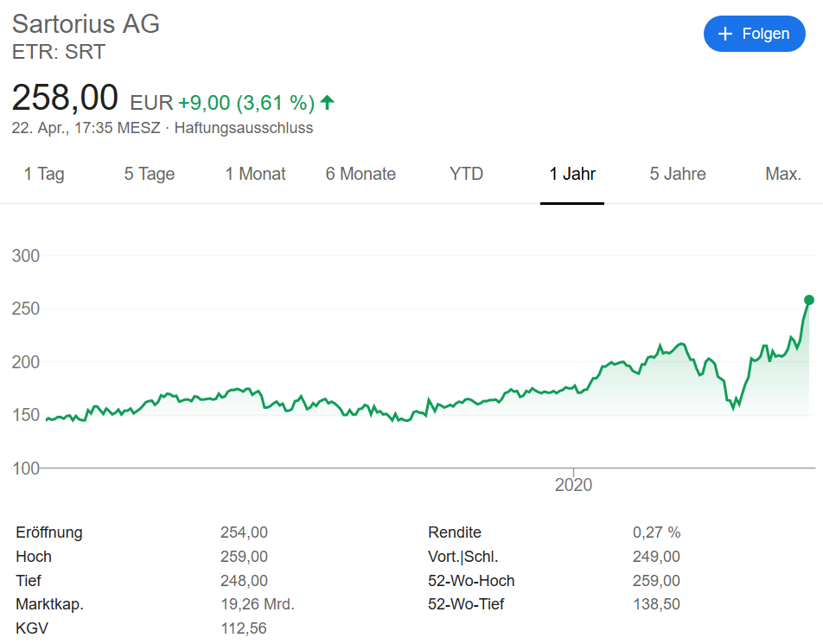The height and width of the screenshot is (644, 823).
Task: Switch to 6 Monate view
Action: [360, 174]
